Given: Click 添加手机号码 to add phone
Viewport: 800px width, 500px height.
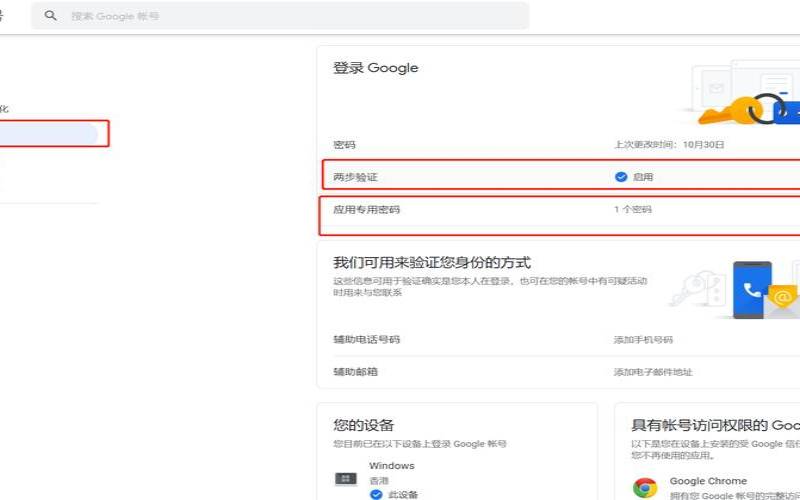Looking at the screenshot, I should pos(643,339).
